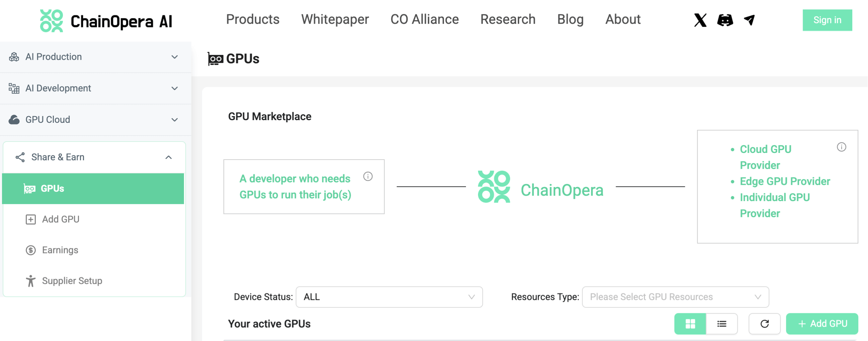Open the Whitepaper menu item
Image resolution: width=868 pixels, height=341 pixels.
coord(335,19)
